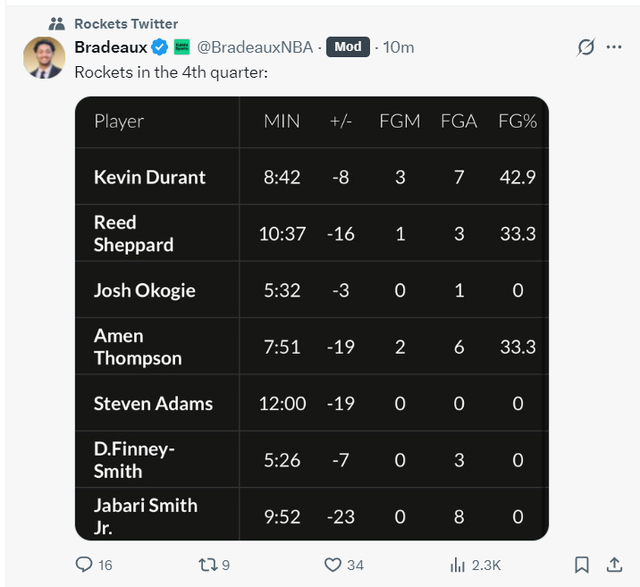Click Kevin Durant's name in the stats table
Screen dimensions: 640x587
point(150,177)
